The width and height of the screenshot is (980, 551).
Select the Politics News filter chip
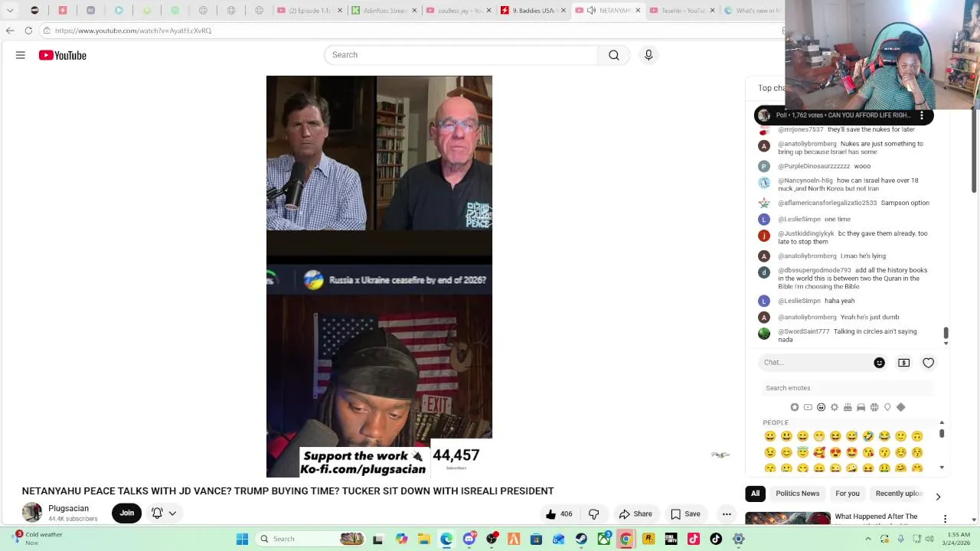[x=797, y=494]
